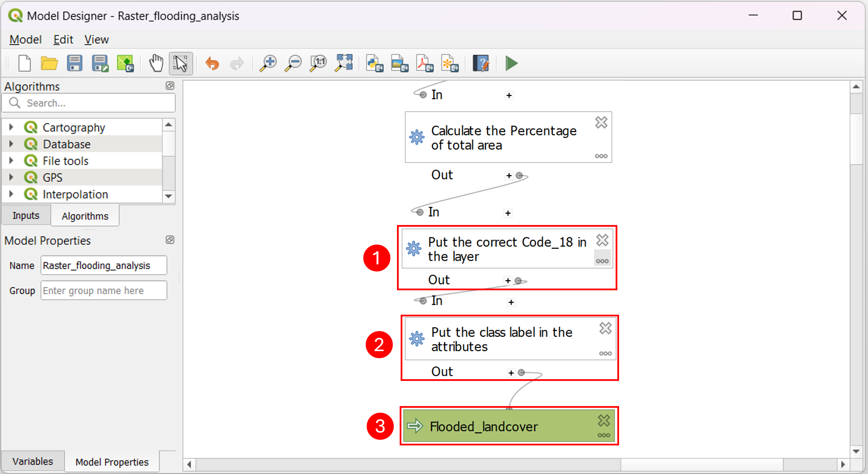The image size is (868, 474).
Task: Click canvas horizontal scroll left arrow
Action: 189,464
